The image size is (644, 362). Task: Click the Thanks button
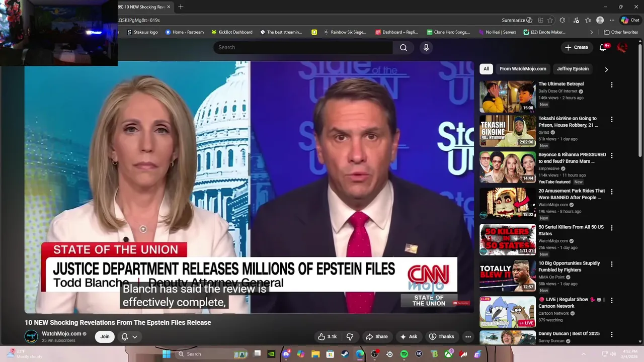coord(441,337)
